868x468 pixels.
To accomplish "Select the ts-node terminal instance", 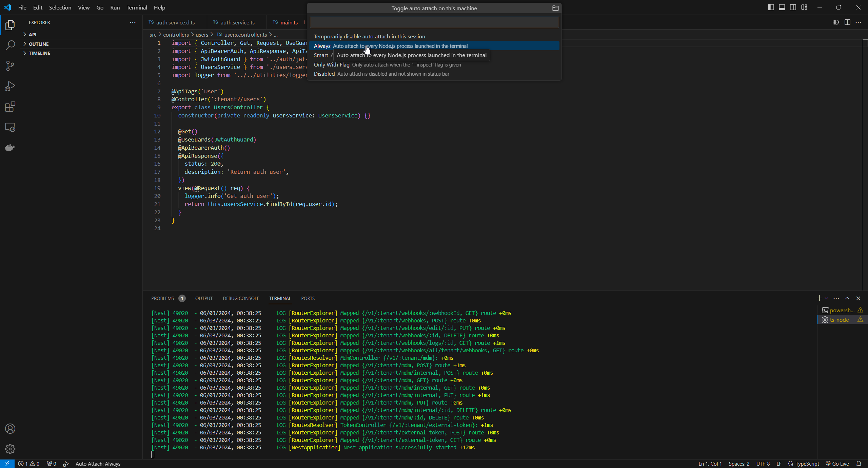I will 839,320.
